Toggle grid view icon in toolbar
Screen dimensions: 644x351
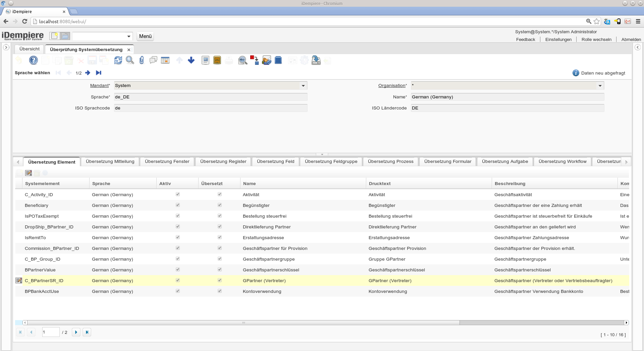(x=165, y=60)
